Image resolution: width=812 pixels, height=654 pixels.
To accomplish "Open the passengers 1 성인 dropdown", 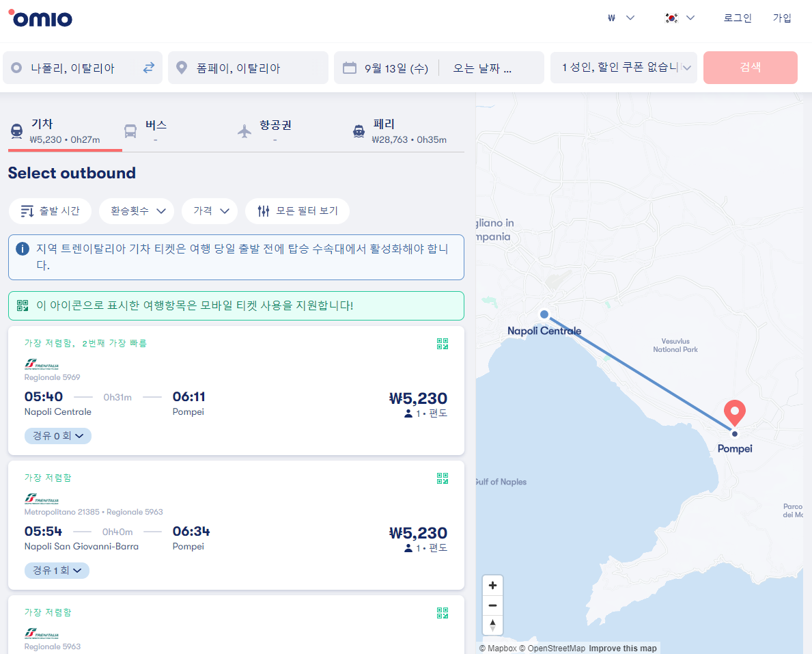I will (x=624, y=68).
